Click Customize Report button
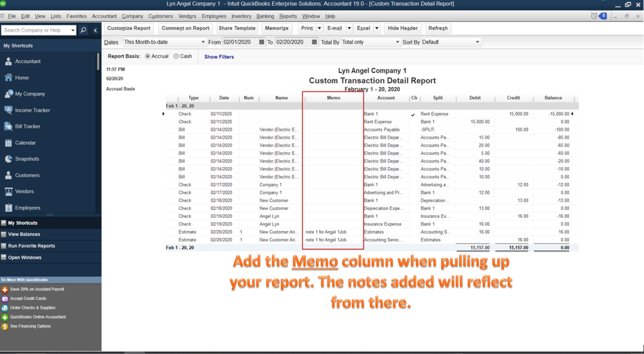The height and width of the screenshot is (354, 644). [x=129, y=28]
